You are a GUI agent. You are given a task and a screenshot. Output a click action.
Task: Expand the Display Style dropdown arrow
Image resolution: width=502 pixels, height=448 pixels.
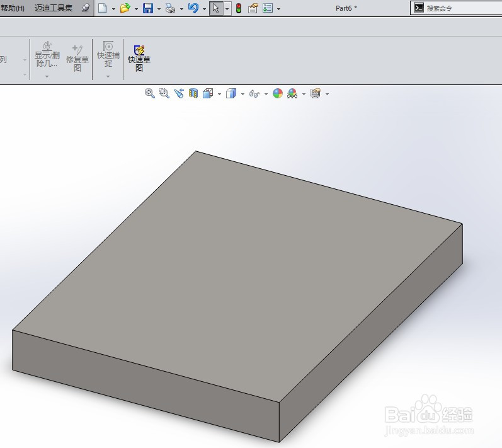[x=242, y=94]
